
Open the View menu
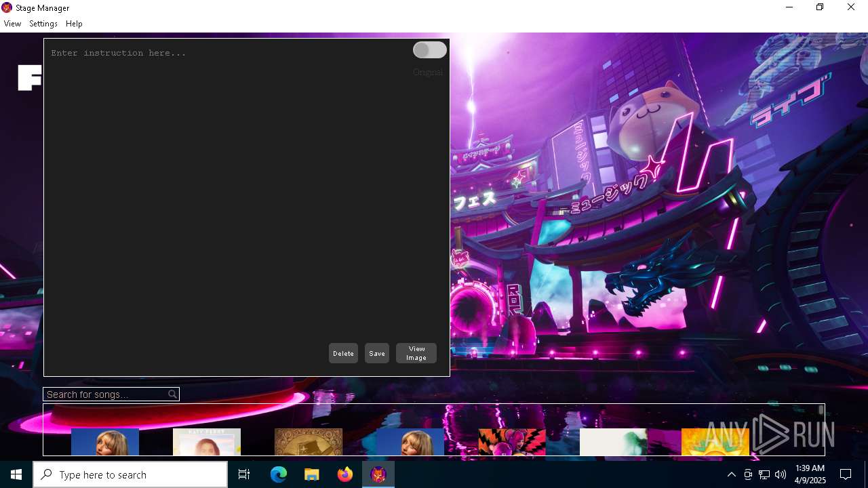(x=12, y=24)
